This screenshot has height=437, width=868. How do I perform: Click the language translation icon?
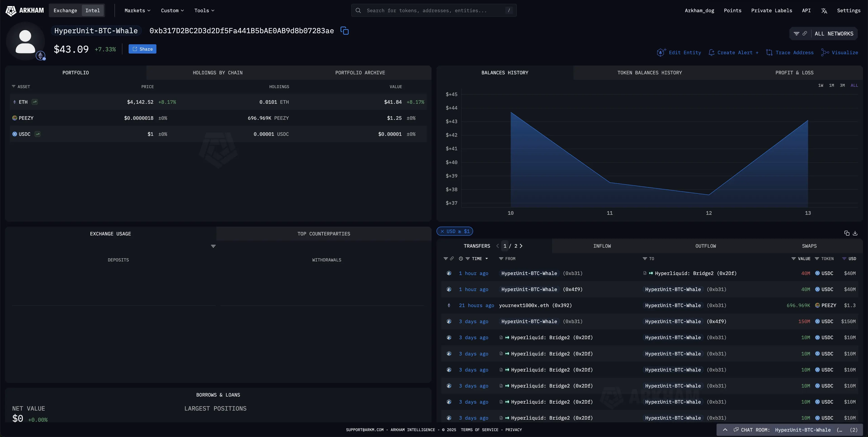tap(824, 11)
